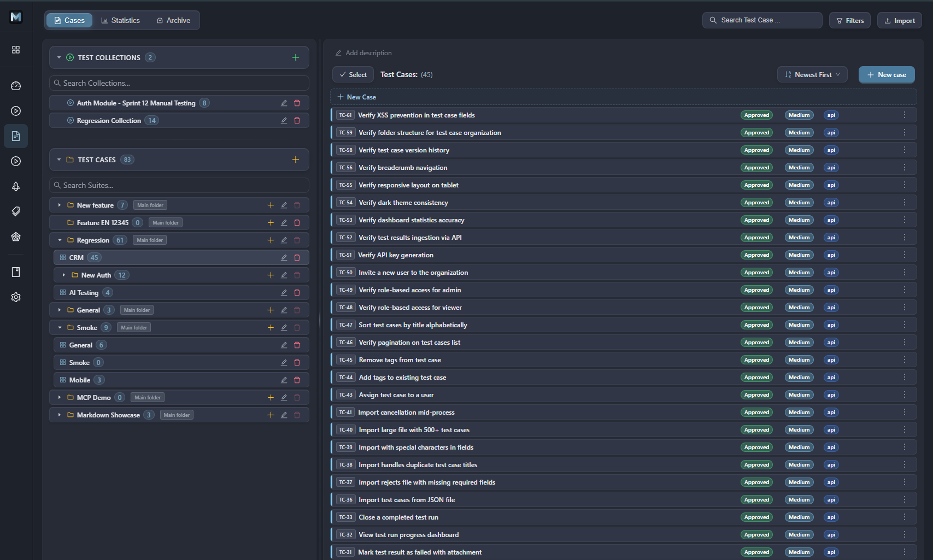Expand the General main folder

[59, 310]
